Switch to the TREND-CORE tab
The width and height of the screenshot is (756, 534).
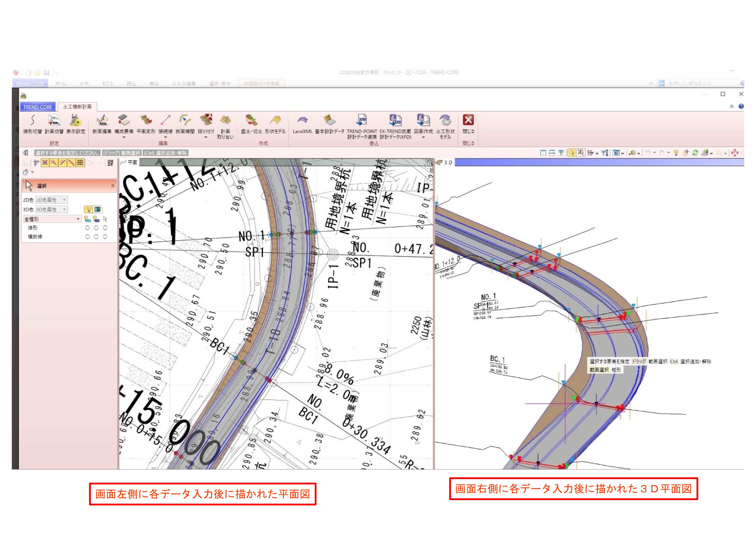tap(38, 107)
